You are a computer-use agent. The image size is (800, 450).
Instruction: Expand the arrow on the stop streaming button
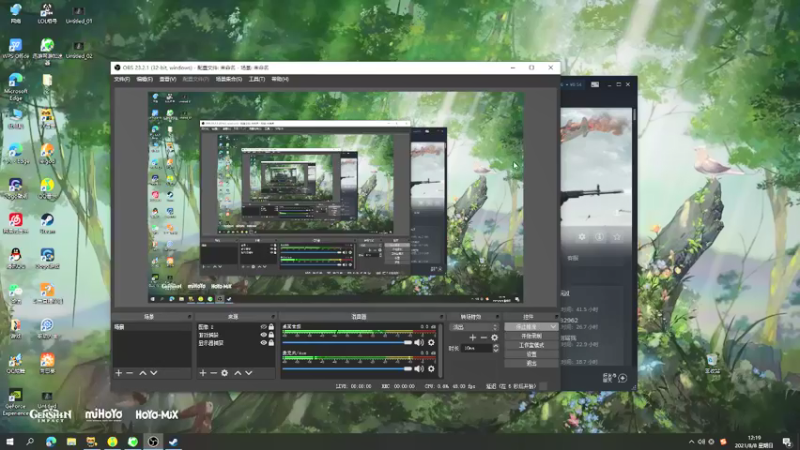coord(553,327)
